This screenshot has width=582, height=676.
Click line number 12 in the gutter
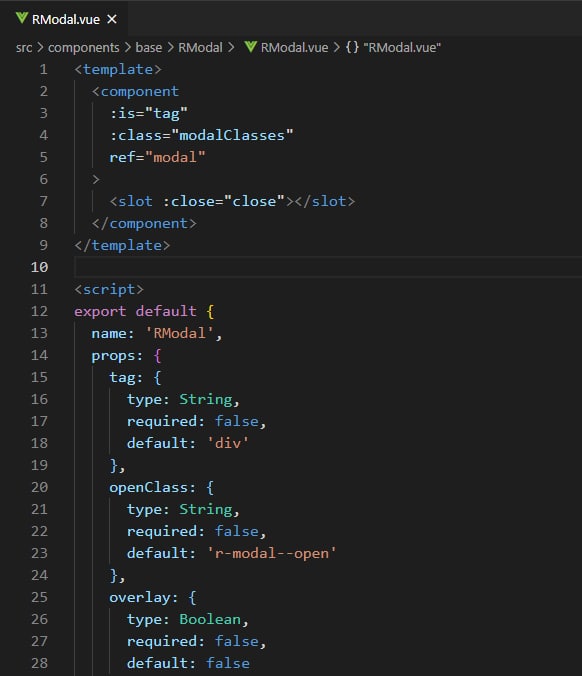pos(39,311)
